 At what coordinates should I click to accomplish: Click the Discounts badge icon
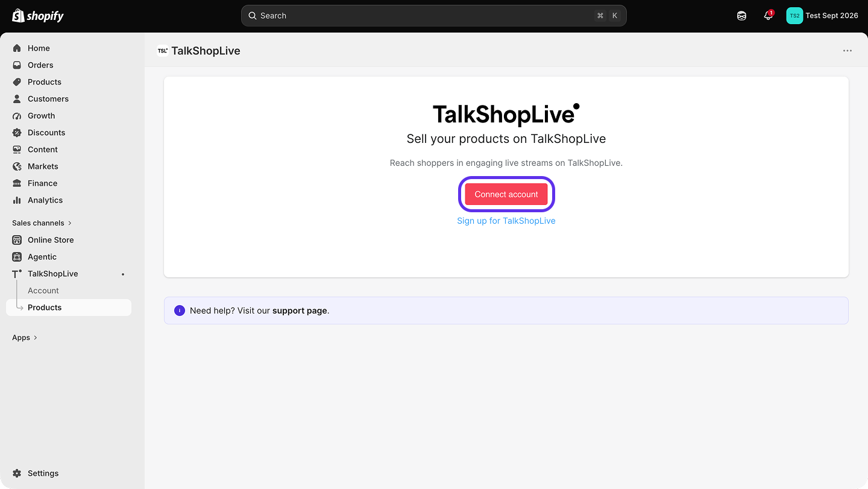(x=17, y=133)
